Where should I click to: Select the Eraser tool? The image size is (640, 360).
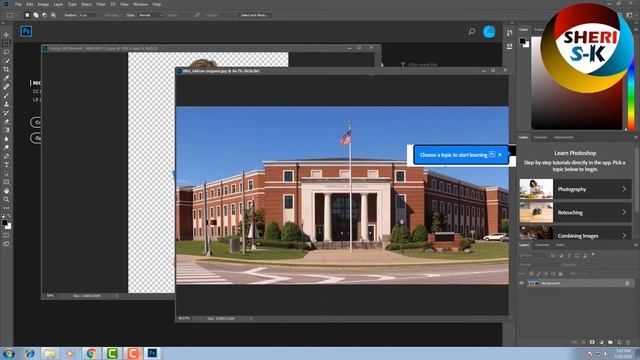pos(6,121)
